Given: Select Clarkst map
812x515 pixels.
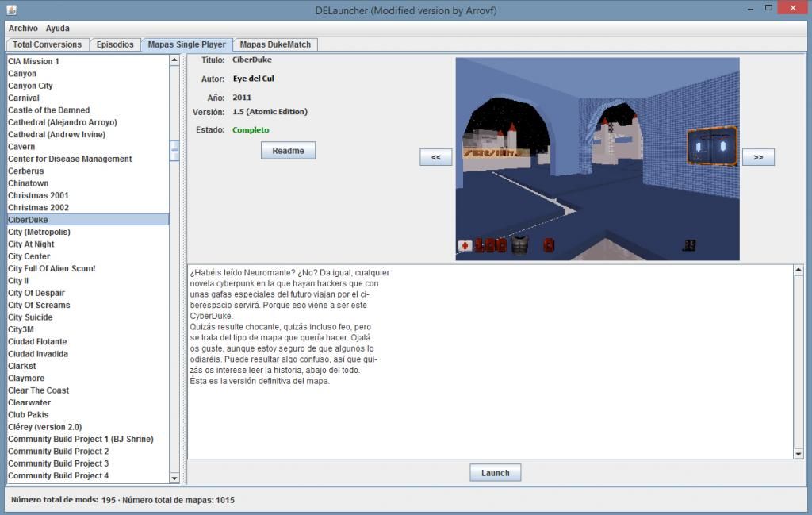Looking at the screenshot, I should click(x=88, y=366).
